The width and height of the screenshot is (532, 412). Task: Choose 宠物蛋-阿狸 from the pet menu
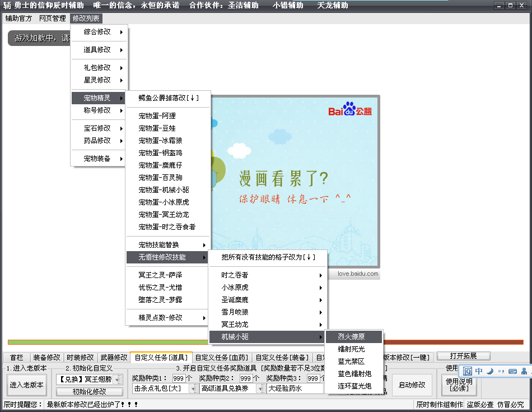point(157,116)
